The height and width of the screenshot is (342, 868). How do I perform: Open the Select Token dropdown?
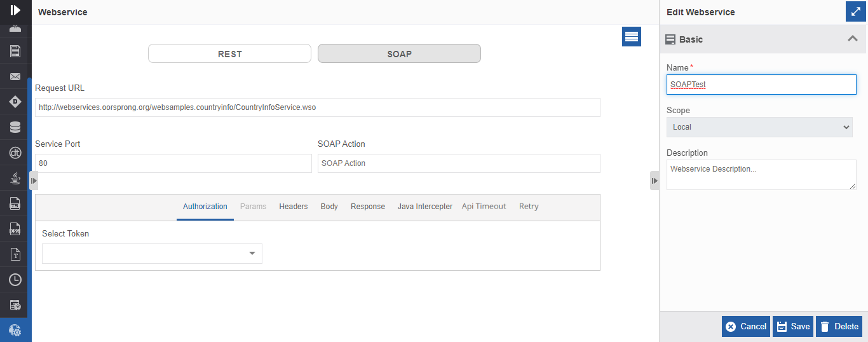[x=152, y=254]
